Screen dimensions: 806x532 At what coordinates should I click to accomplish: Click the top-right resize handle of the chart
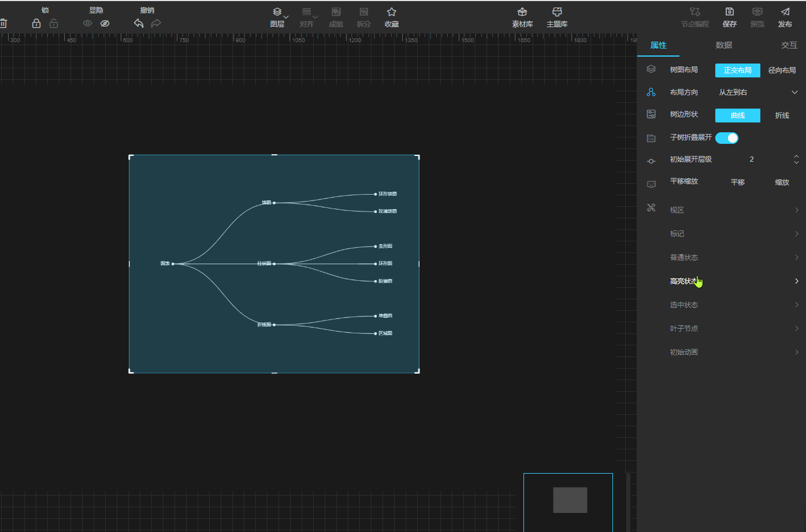(x=418, y=157)
